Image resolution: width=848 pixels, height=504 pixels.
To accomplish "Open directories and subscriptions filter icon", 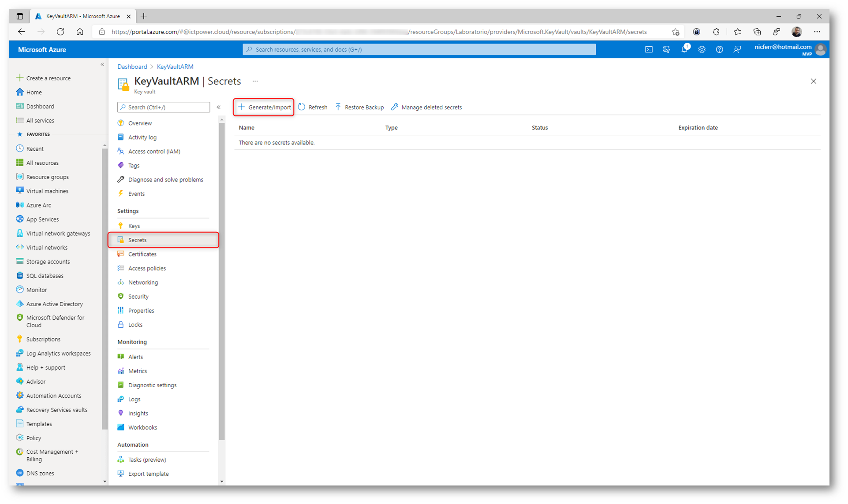I will point(666,50).
